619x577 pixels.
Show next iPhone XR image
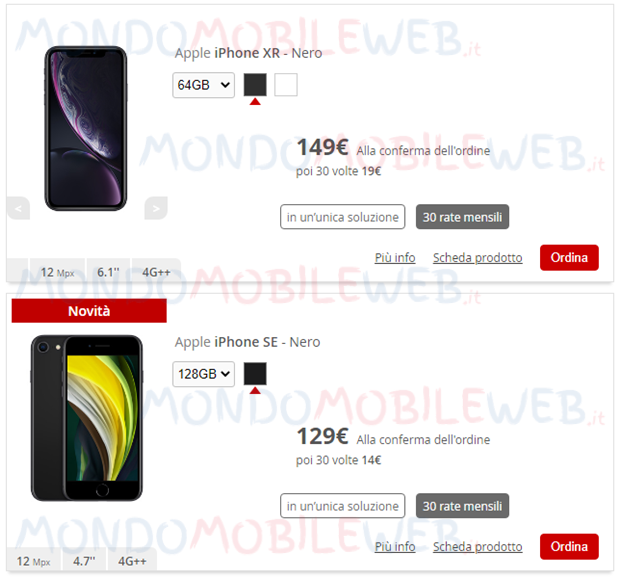(156, 208)
